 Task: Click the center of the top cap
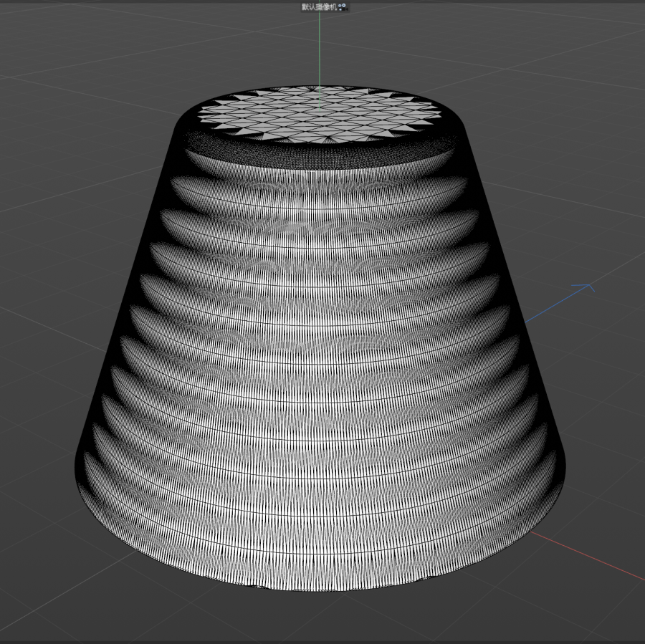(320, 113)
